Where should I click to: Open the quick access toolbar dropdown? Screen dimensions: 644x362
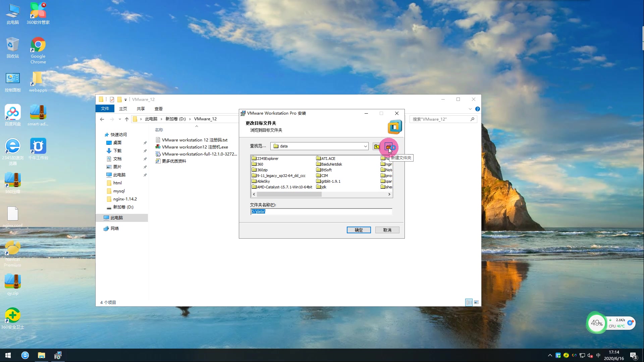tap(125, 100)
